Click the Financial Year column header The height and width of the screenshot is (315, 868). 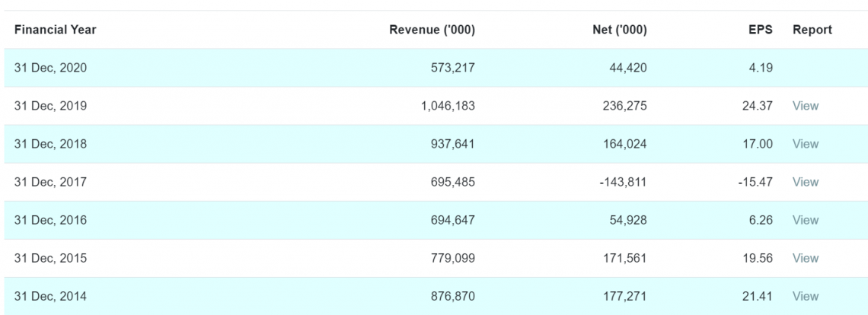(55, 30)
